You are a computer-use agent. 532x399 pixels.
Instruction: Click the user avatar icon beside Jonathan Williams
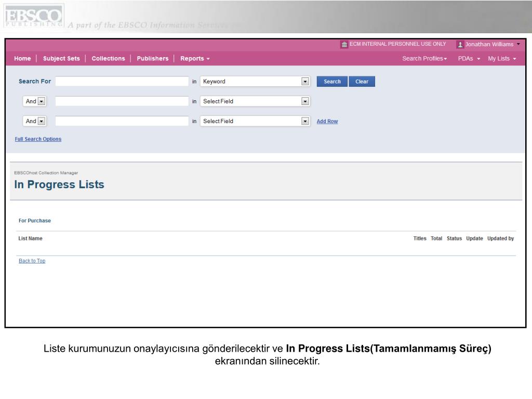click(460, 45)
